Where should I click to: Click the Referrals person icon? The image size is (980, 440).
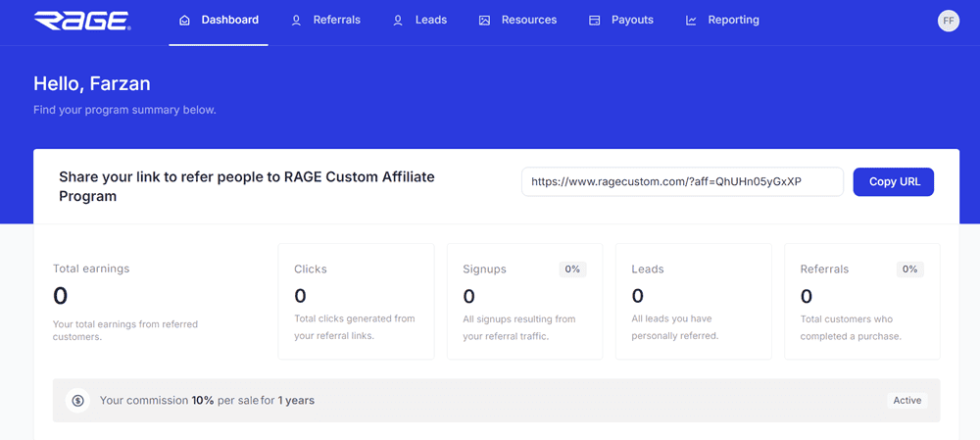click(x=296, y=21)
